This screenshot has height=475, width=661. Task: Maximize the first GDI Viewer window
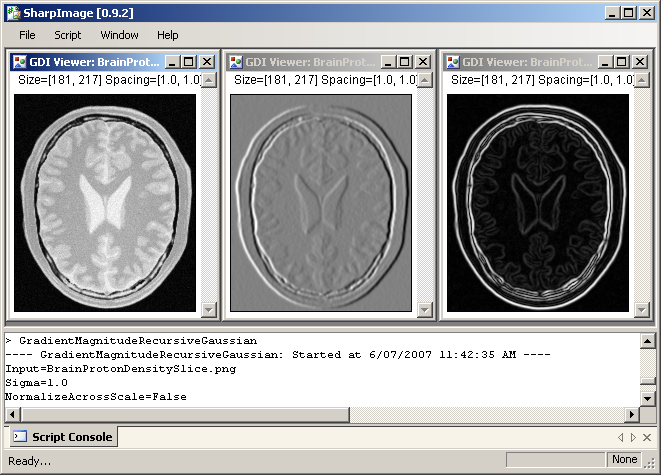(189, 62)
